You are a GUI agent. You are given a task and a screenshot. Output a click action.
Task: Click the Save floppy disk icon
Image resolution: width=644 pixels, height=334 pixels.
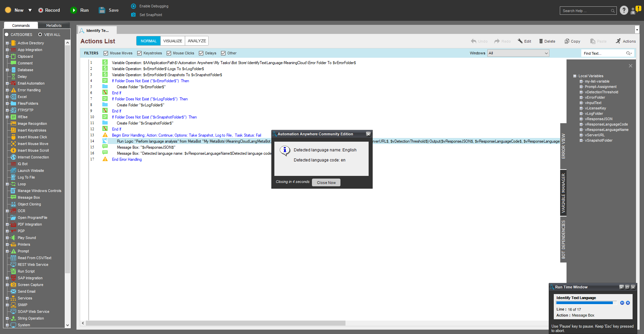(x=102, y=10)
